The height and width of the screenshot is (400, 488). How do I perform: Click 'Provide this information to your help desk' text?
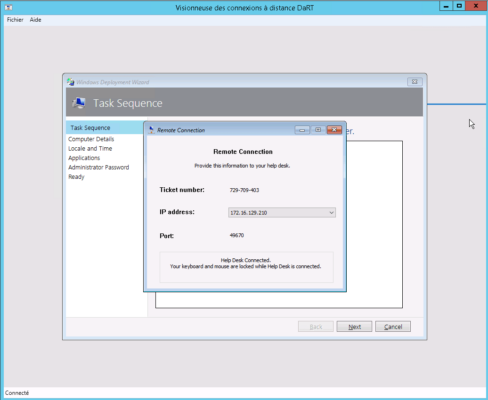click(242, 166)
